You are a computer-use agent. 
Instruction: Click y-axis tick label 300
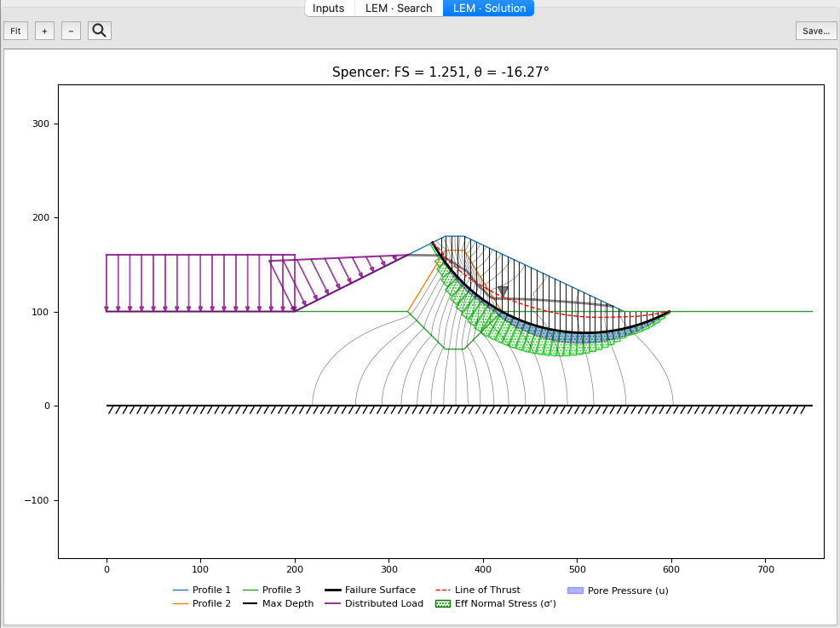41,124
